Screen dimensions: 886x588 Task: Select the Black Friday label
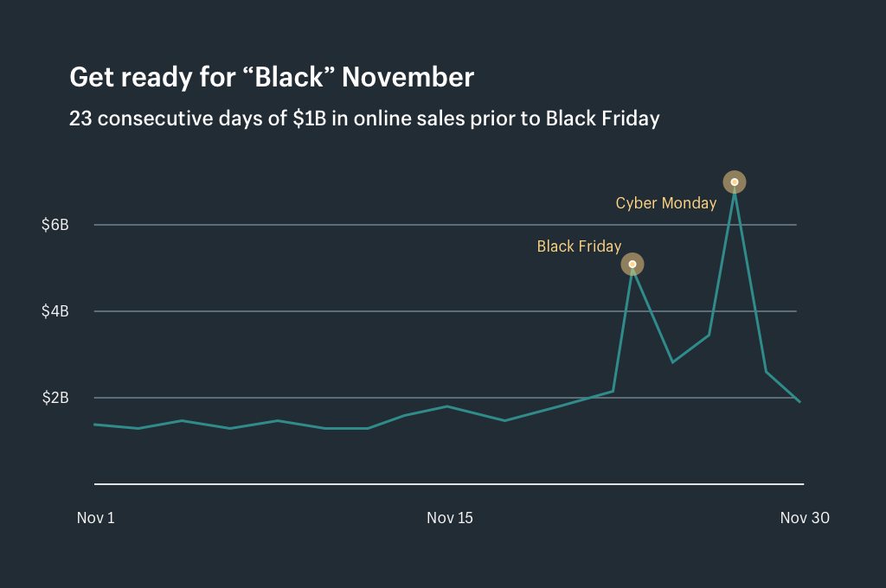pos(579,246)
